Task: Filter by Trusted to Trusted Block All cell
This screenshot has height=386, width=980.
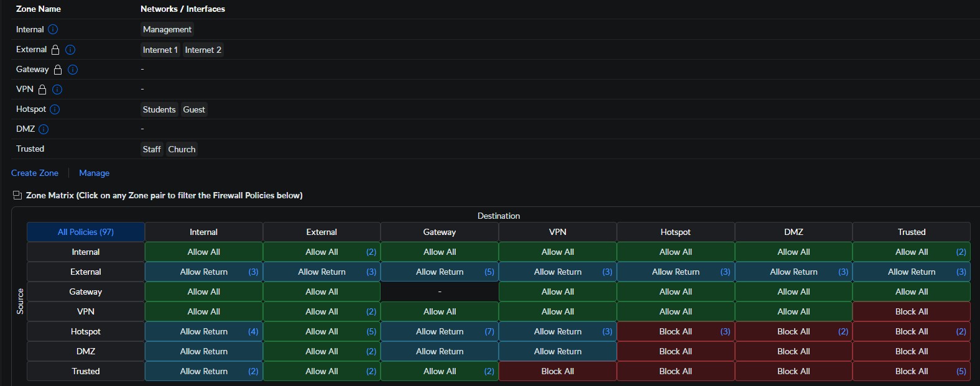Action: (911, 371)
